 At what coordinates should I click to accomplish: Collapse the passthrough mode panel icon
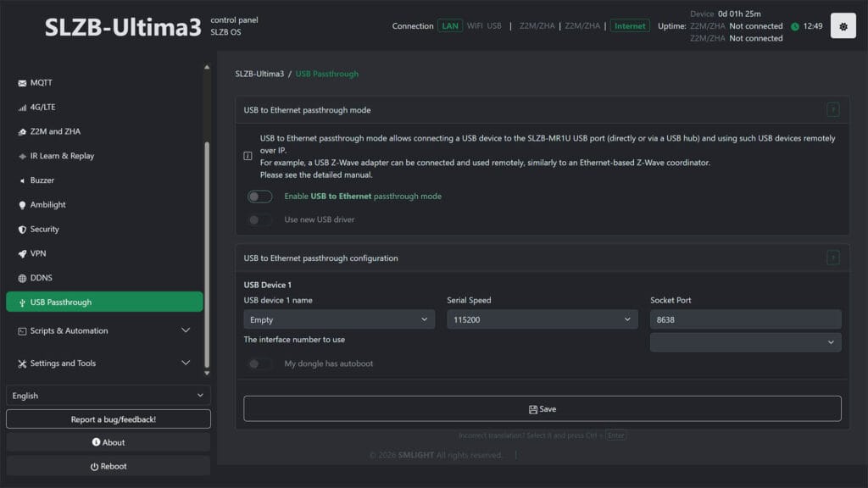(832, 109)
